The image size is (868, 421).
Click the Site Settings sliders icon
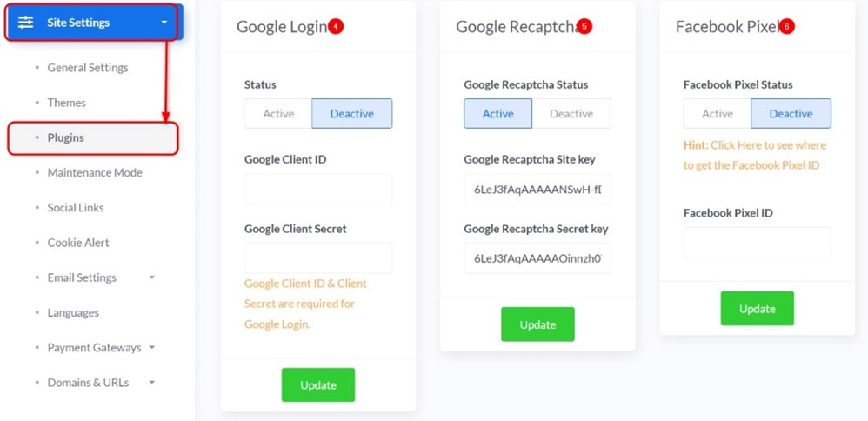(26, 22)
